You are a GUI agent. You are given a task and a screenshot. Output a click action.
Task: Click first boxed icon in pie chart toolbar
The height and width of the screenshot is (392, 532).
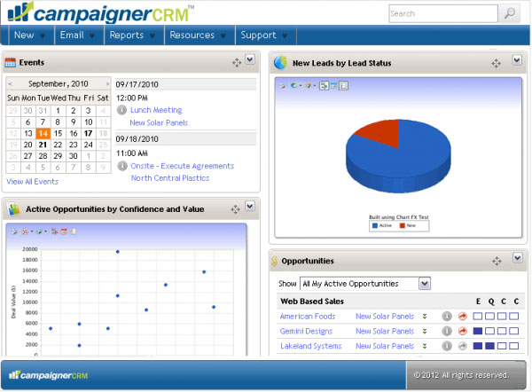(324, 86)
